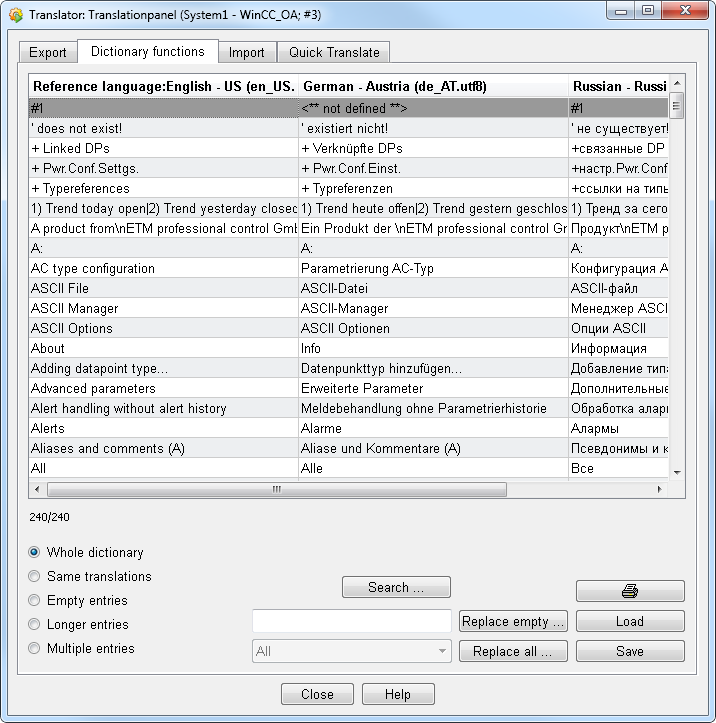The width and height of the screenshot is (716, 723).
Task: Click the horizontal scrollbar thumb of the table
Action: point(277,489)
